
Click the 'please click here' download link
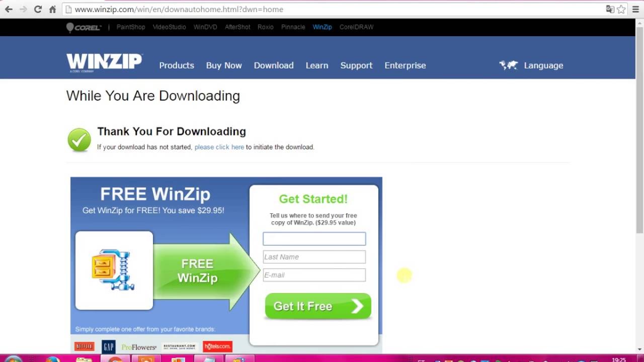219,147
